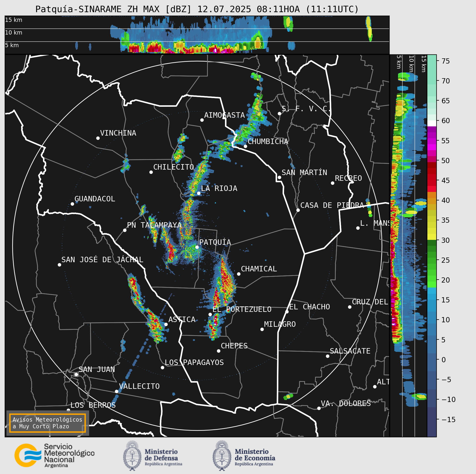
Task: Click the Ministerio de Economía emblem
Action: click(x=222, y=456)
